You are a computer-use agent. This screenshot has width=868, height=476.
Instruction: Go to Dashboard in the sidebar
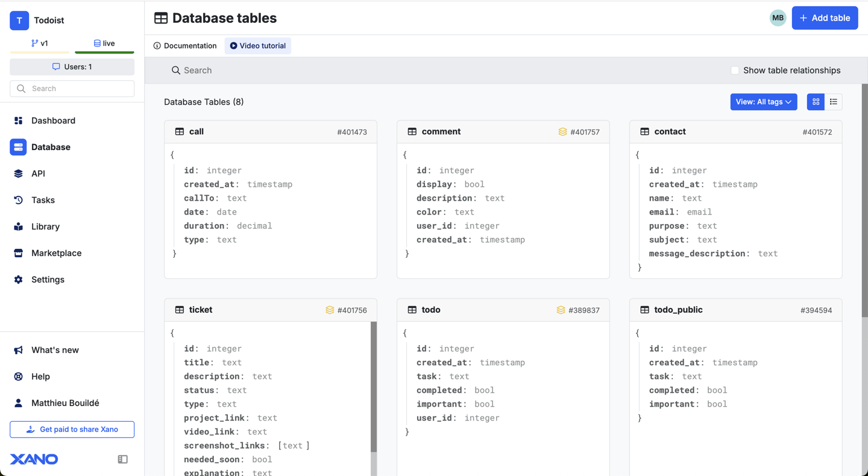pos(54,121)
